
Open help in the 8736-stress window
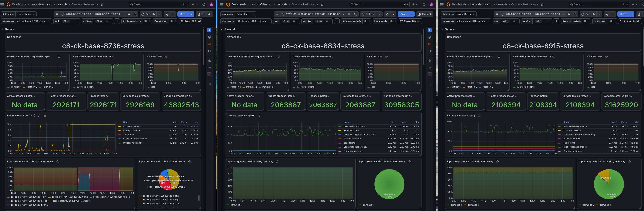coord(204,4)
